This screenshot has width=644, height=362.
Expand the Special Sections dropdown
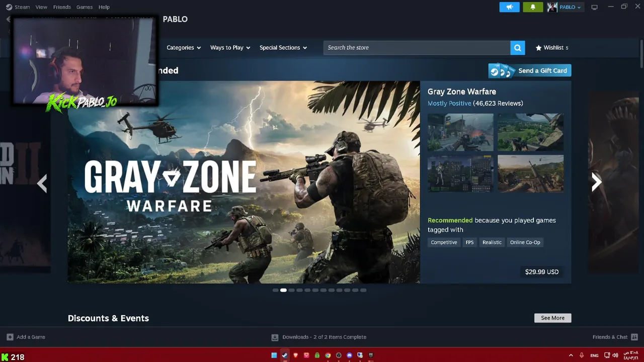coord(283,48)
